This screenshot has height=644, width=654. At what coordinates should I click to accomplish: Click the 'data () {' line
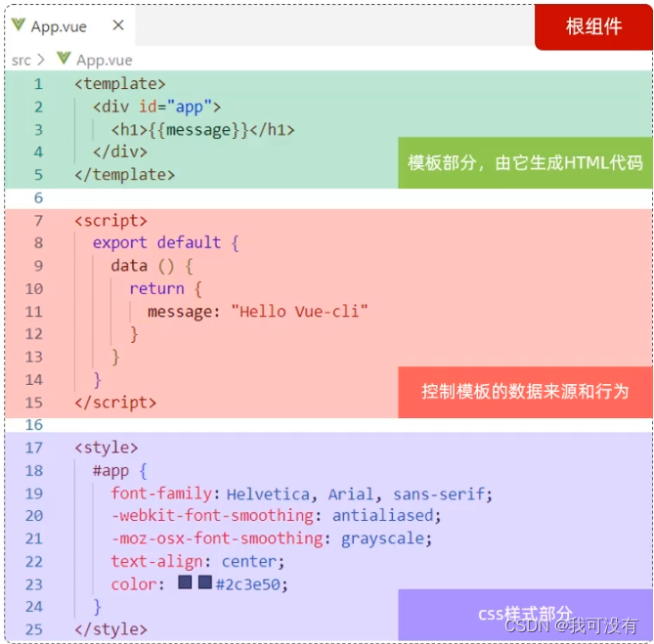pyautogui.click(x=153, y=266)
